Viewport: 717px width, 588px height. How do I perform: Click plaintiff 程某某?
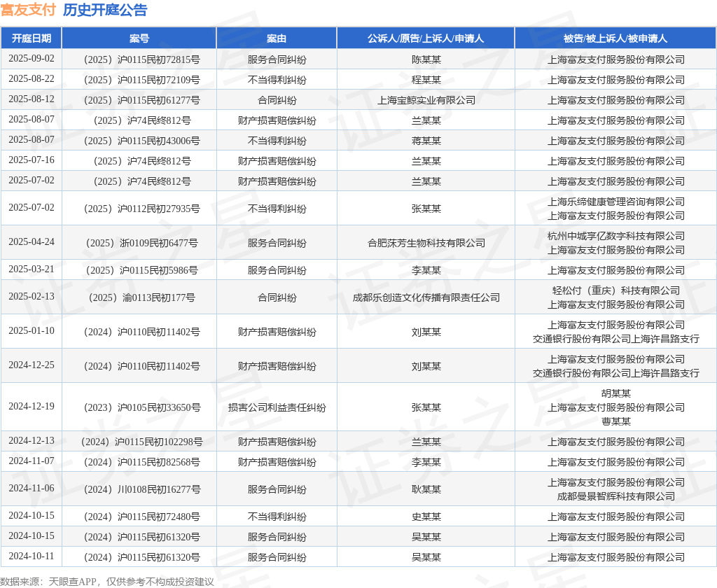pyautogui.click(x=426, y=80)
